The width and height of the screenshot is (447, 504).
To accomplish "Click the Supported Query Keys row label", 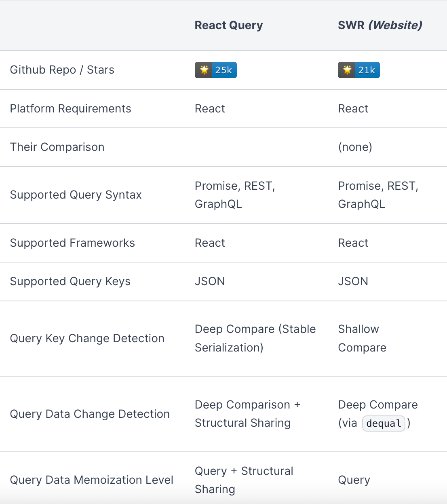I will 70,281.
